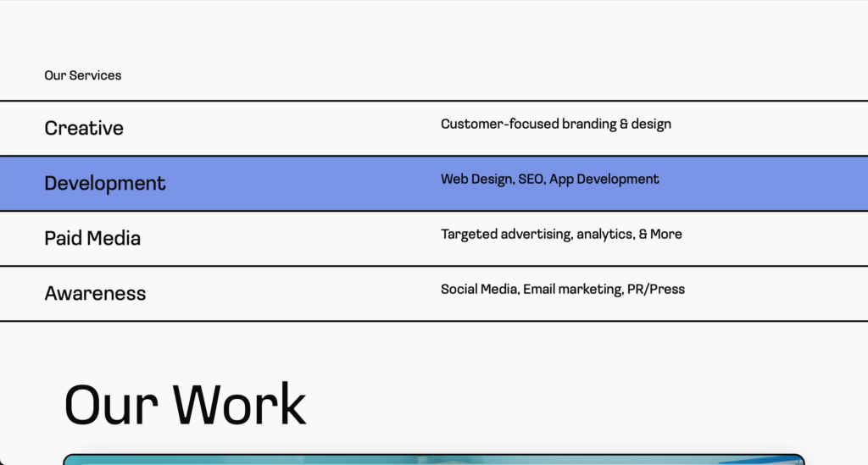Open the Paid Media service heading
Image resolution: width=868 pixels, height=465 pixels.
[x=92, y=238]
